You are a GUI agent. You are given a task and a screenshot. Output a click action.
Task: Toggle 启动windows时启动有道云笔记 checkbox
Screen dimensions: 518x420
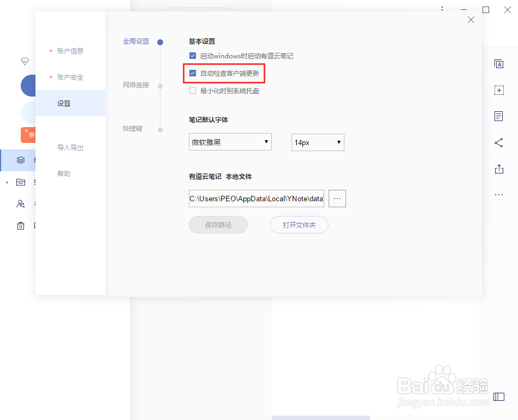point(193,56)
